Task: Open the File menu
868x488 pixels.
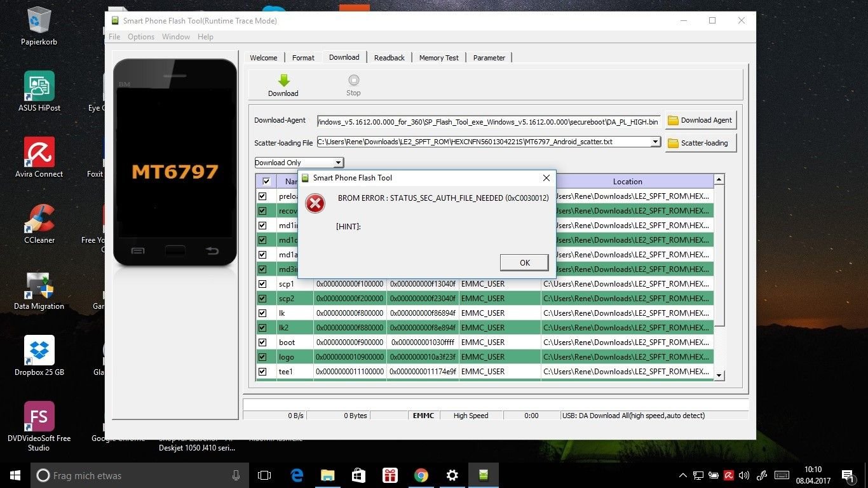Action: 114,37
